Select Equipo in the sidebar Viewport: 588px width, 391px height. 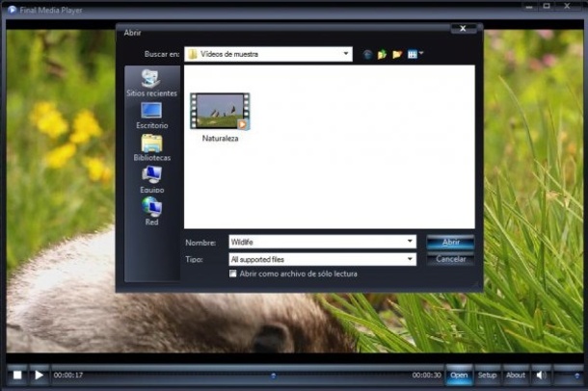151,179
